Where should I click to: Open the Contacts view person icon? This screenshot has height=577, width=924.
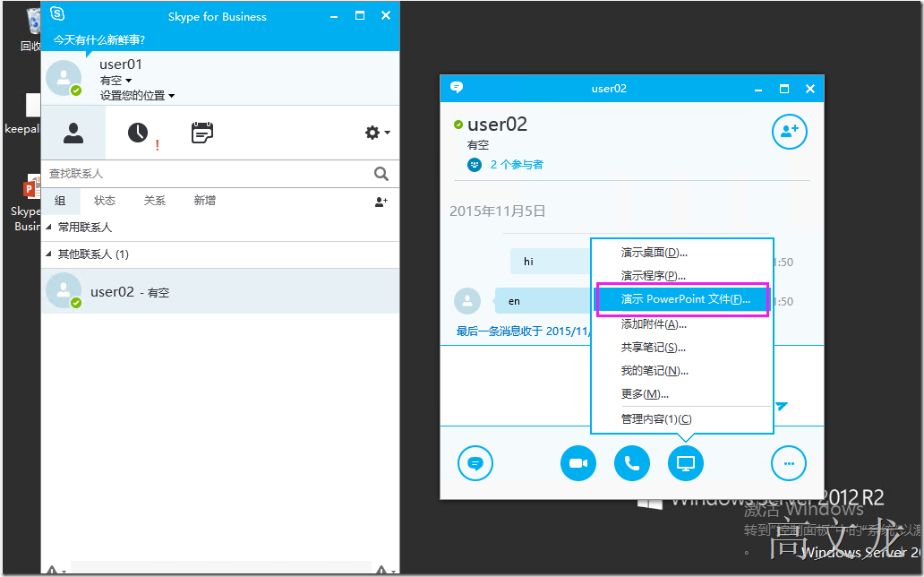click(x=73, y=133)
